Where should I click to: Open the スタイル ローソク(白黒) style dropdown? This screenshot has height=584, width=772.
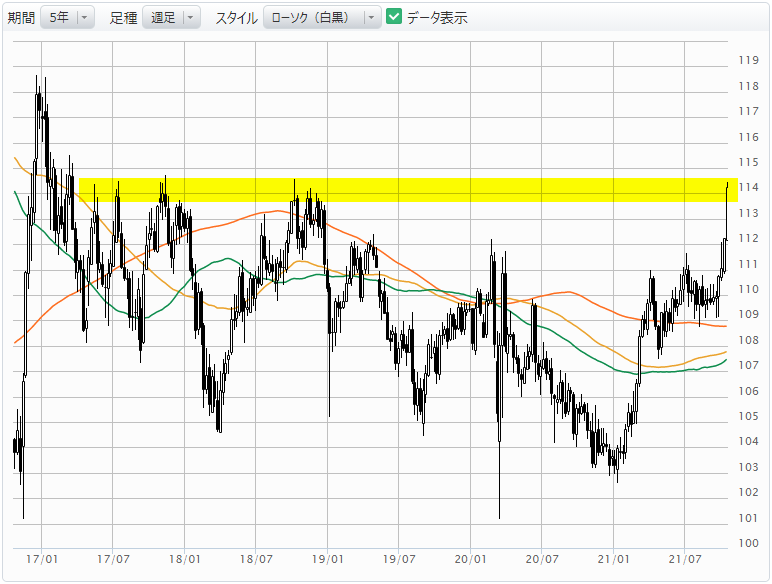click(322, 18)
